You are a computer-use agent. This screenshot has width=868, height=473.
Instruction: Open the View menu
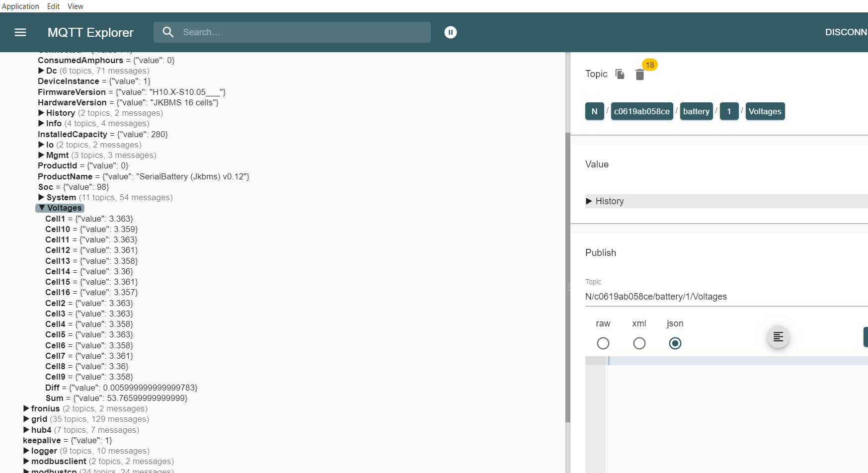click(76, 6)
